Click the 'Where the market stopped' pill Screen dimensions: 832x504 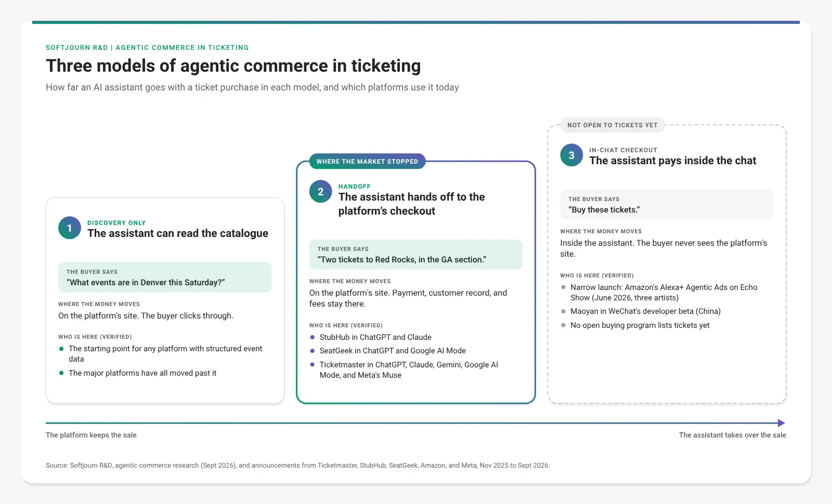367,162
